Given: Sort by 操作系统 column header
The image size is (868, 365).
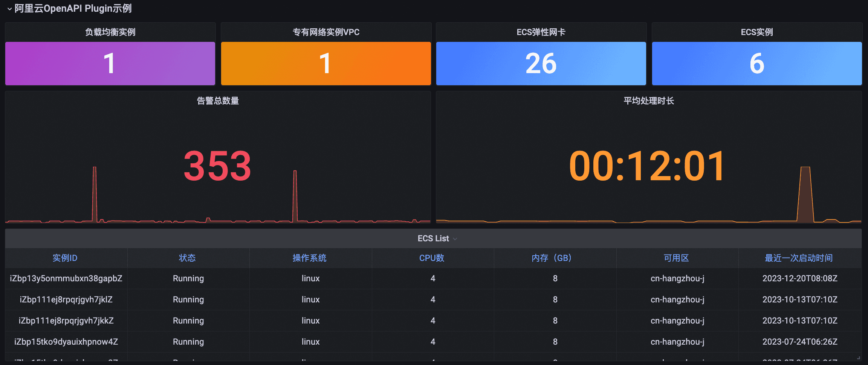Looking at the screenshot, I should (309, 258).
